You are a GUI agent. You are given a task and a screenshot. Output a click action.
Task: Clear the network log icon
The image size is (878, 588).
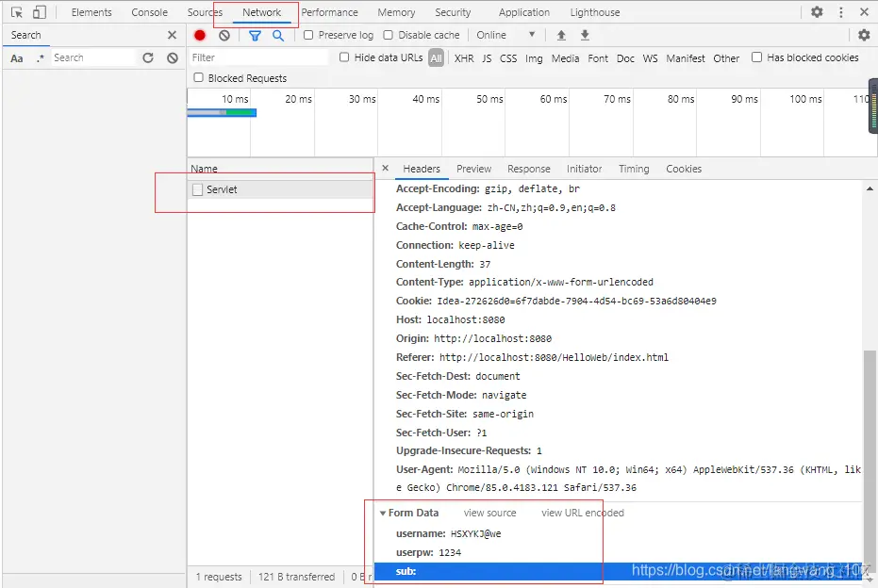224,35
